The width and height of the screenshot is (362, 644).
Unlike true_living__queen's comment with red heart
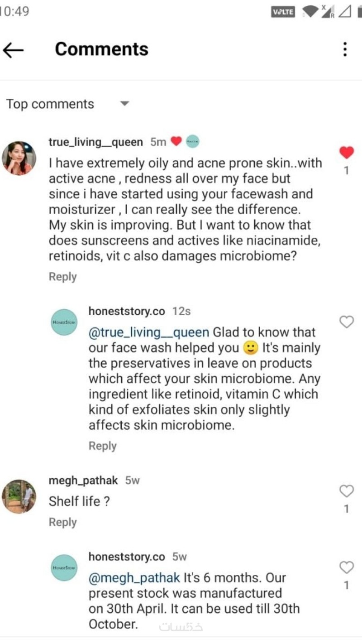pos(346,153)
